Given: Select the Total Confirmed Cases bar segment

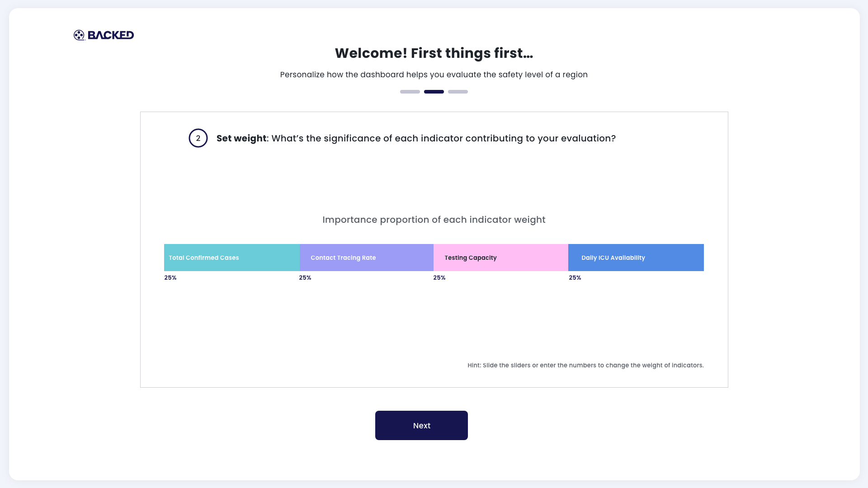Looking at the screenshot, I should pyautogui.click(x=231, y=258).
